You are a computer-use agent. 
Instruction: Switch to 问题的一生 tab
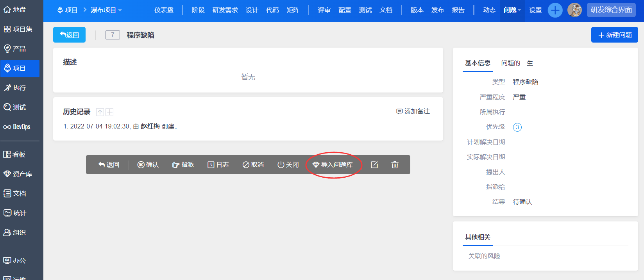tap(517, 63)
